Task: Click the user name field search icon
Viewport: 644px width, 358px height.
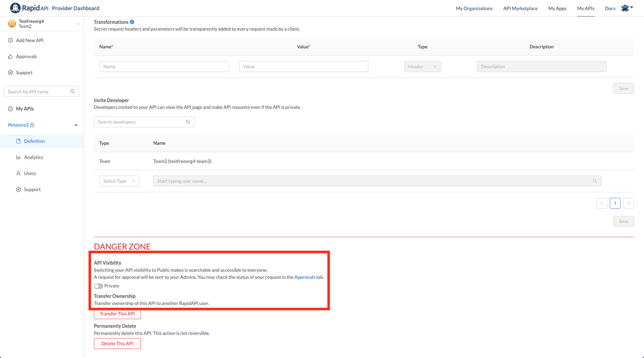Action: [x=595, y=181]
